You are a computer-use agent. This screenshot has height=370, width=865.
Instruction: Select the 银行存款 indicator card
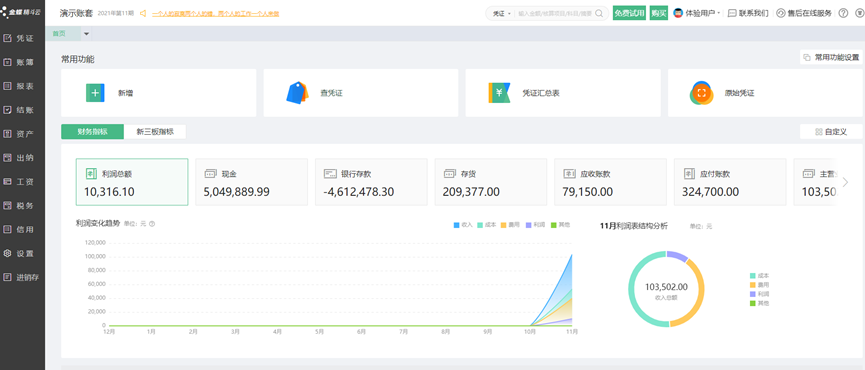371,182
